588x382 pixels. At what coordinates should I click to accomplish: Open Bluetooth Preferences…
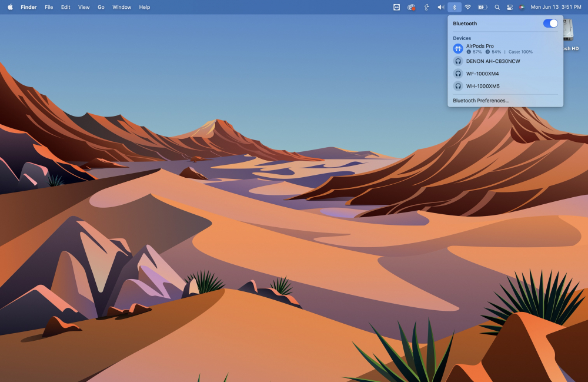click(481, 101)
